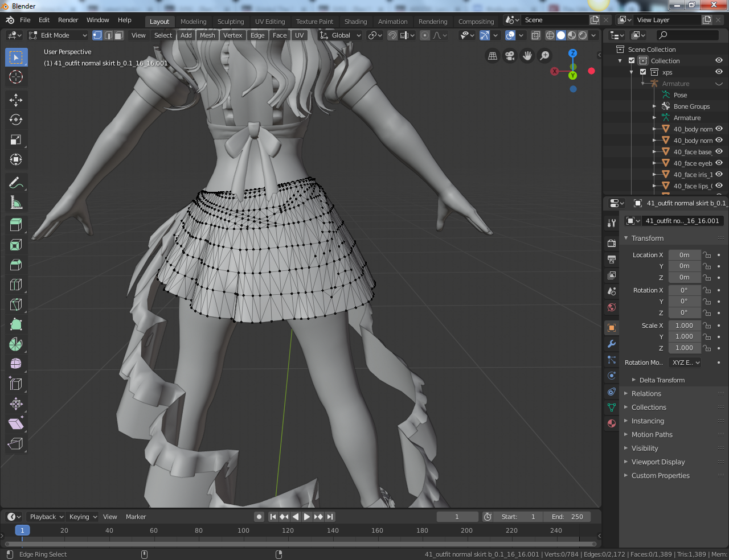Image resolution: width=729 pixels, height=560 pixels.
Task: Switch to the Sculpting workspace tab
Action: 231,22
